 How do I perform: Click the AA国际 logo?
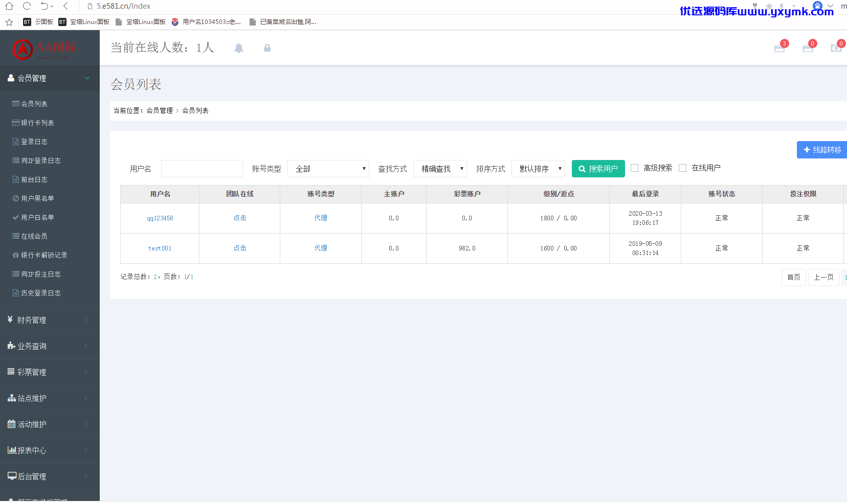(44, 49)
